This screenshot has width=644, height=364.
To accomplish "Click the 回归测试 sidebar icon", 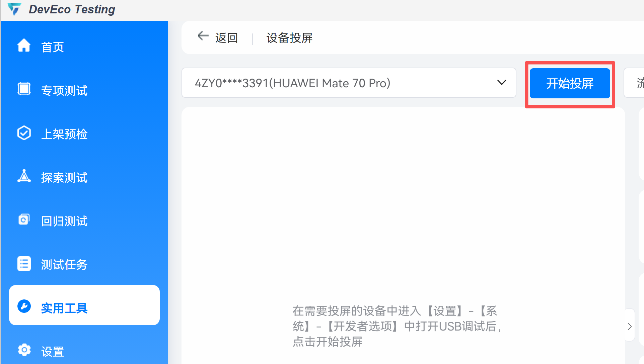I will point(24,219).
